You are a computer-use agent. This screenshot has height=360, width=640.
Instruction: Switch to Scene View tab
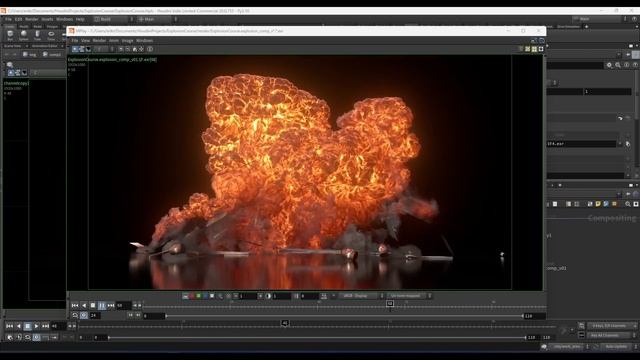coord(12,46)
